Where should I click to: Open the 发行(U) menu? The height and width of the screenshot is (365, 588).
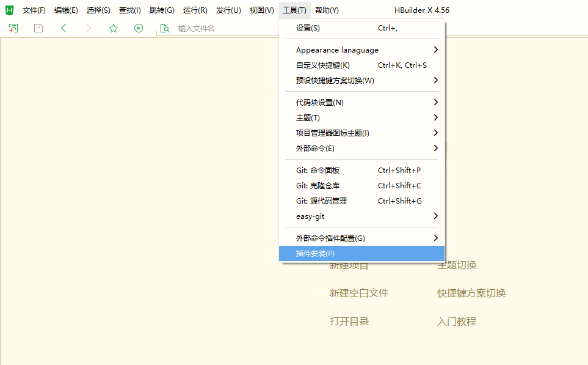[x=228, y=10]
